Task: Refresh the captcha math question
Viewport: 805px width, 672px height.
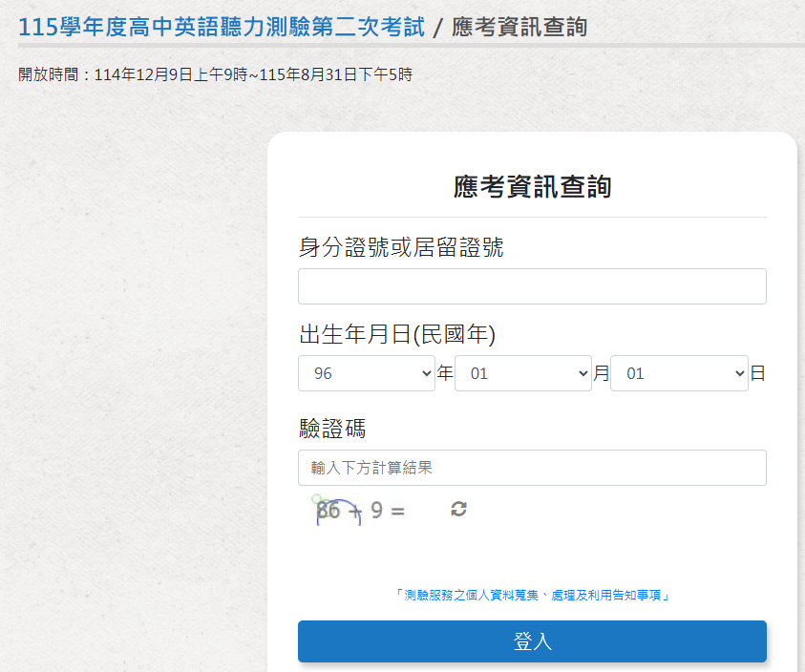Action: pos(459,510)
